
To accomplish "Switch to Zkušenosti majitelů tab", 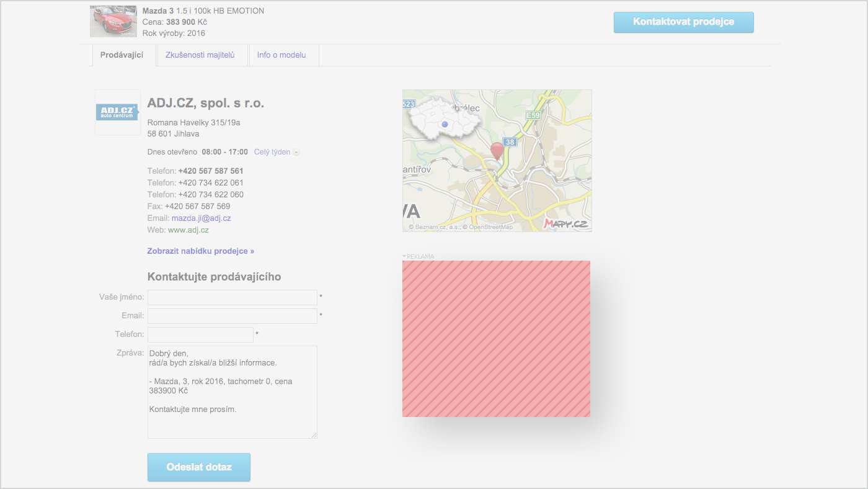I will pos(200,55).
